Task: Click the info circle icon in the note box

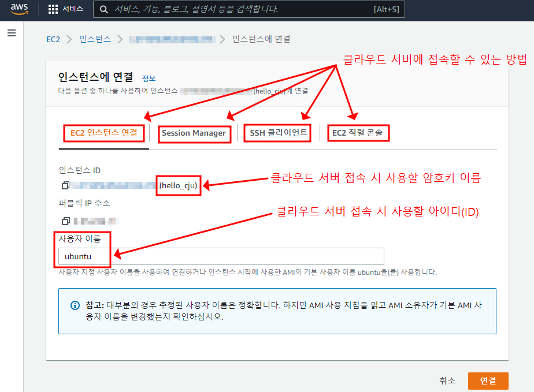Action: pyautogui.click(x=75, y=305)
